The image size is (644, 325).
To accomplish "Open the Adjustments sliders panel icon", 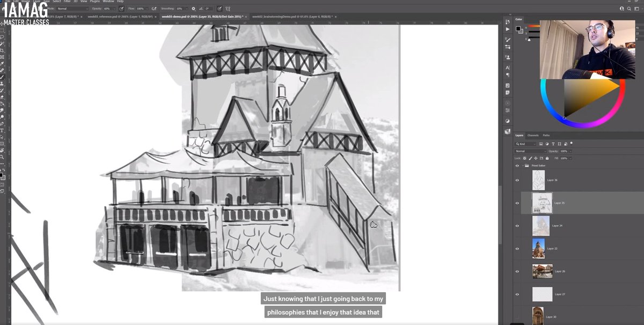I will point(508,110).
